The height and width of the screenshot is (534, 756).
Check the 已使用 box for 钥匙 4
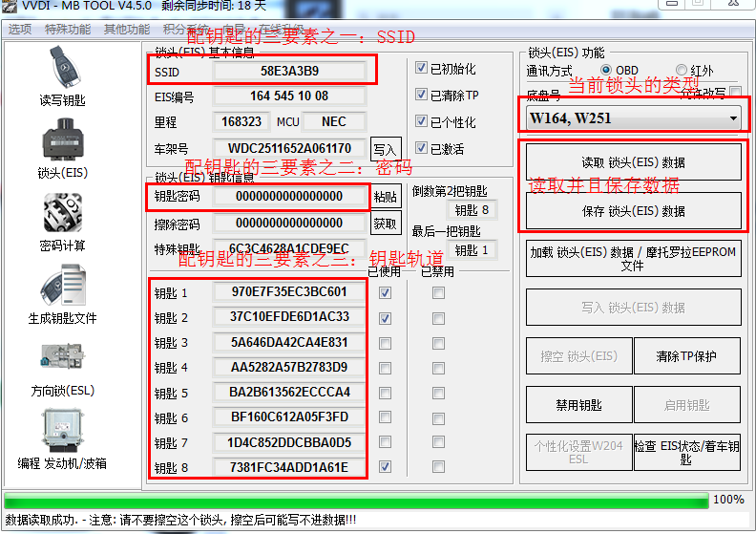point(385,368)
